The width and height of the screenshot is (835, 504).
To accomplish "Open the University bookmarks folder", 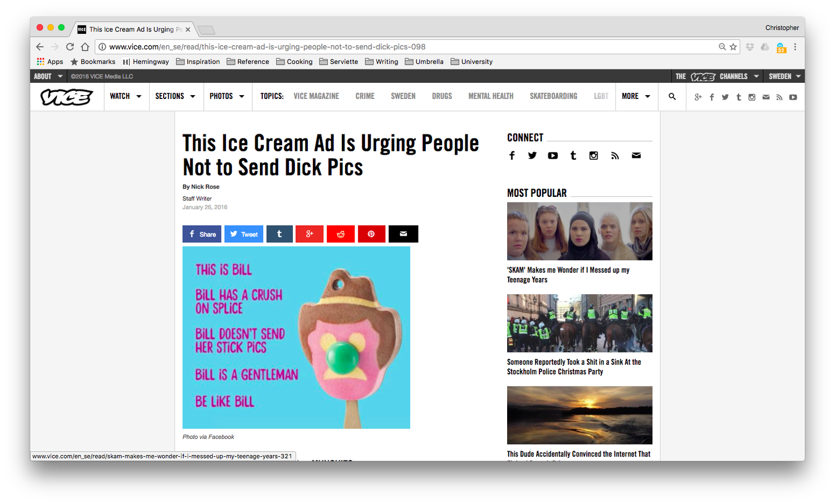I will pos(471,62).
